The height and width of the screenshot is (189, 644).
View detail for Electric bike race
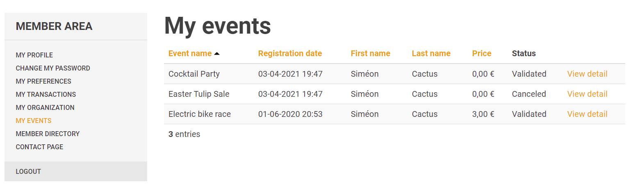coord(587,114)
